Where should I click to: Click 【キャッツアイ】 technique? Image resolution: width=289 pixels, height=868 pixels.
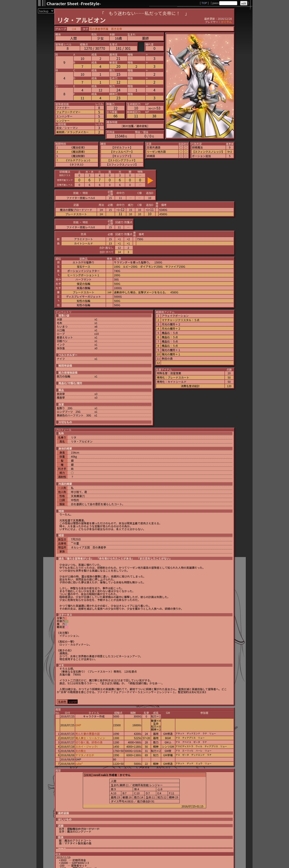click(122, 156)
